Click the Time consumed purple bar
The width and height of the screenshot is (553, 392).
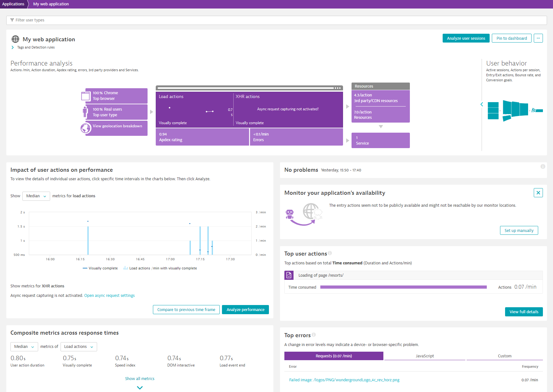403,287
